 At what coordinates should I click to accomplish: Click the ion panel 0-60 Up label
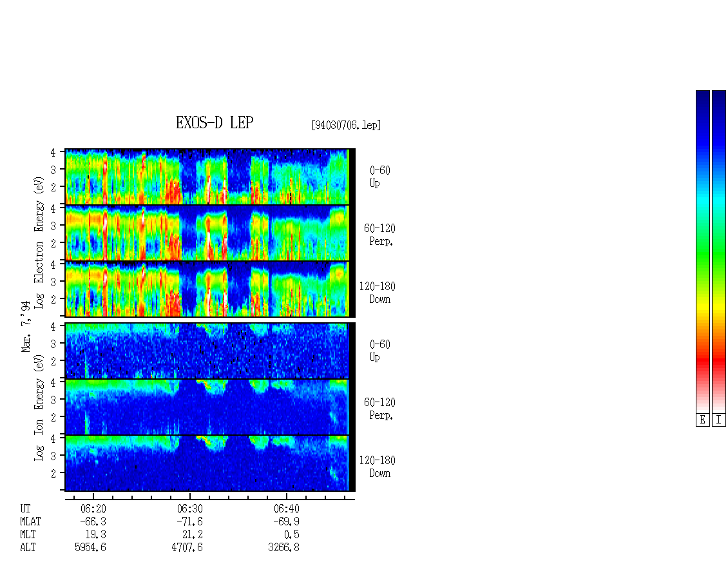click(x=379, y=351)
